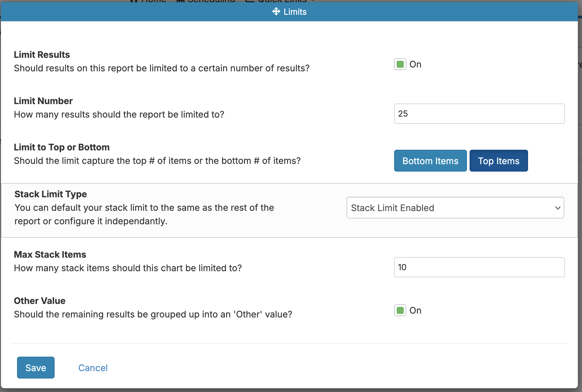
Task: Click the Limit Number input field
Action: [x=479, y=113]
